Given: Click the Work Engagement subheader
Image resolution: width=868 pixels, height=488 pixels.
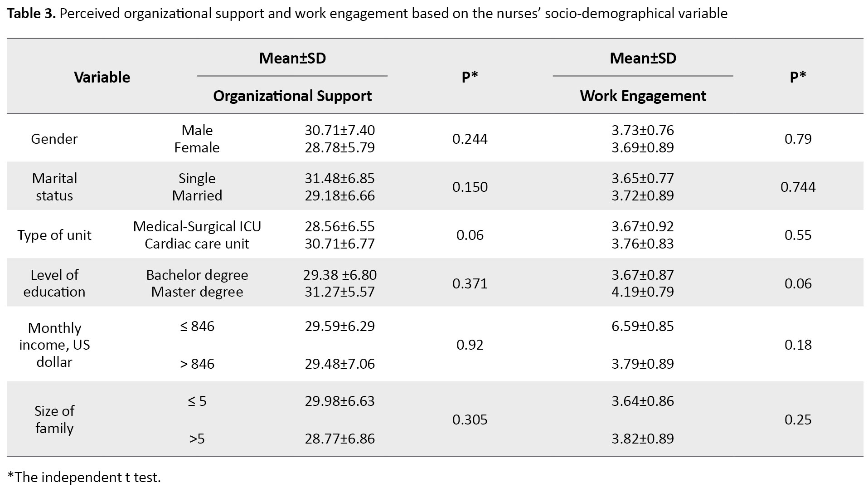Looking at the screenshot, I should [643, 96].
